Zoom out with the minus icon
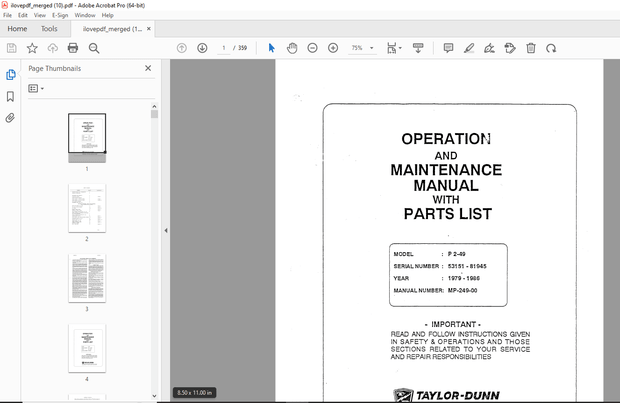 tap(312, 48)
